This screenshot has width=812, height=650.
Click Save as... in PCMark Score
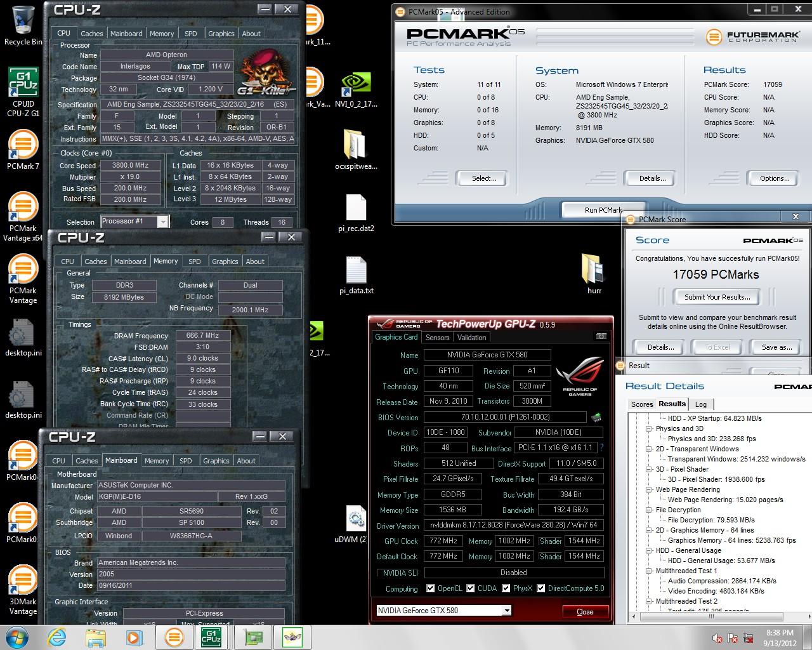[776, 347]
